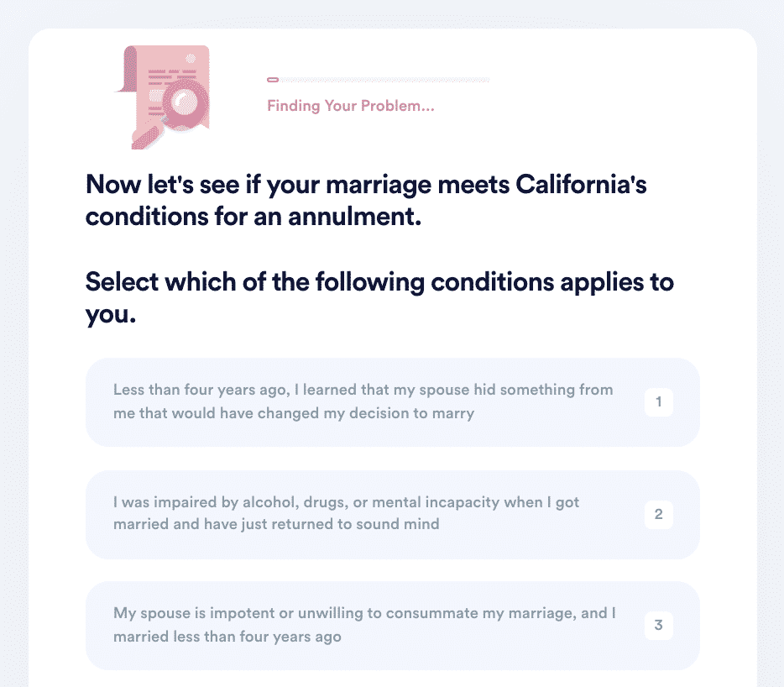Click 'Less than four years ago' text
Viewport: 784px width, 687px height.
tap(201, 390)
